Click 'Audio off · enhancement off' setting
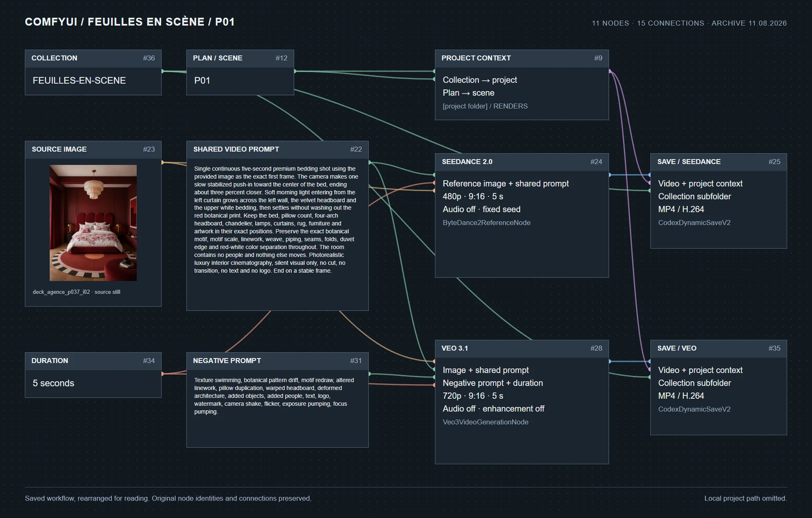The width and height of the screenshot is (812, 518). [494, 409]
